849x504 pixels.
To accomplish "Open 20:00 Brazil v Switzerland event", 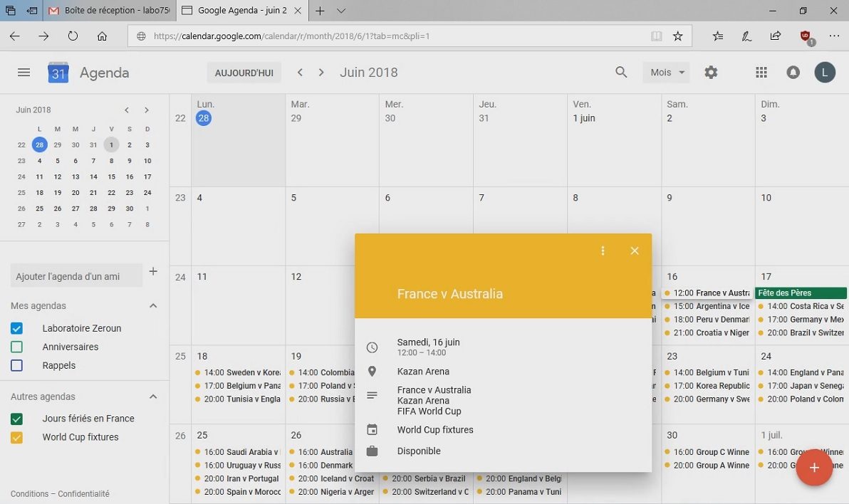I will click(801, 333).
